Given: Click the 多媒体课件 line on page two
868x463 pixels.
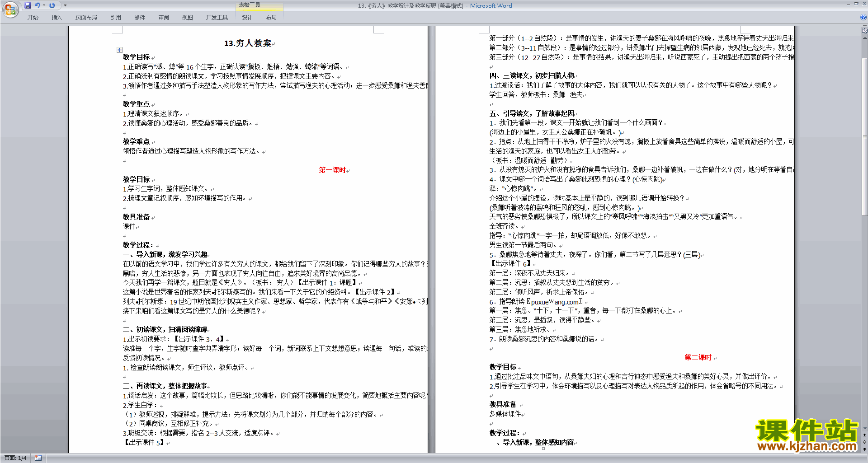Looking at the screenshot, I should [x=505, y=414].
